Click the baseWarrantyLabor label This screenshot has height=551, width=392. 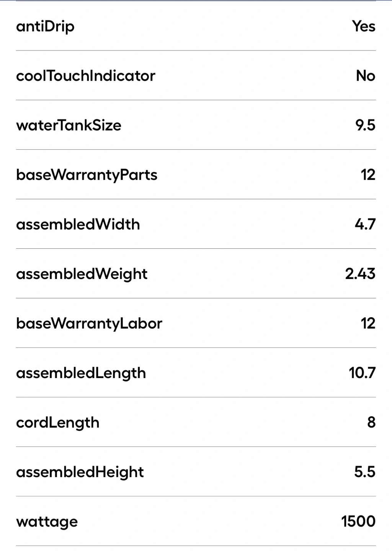coord(89,324)
